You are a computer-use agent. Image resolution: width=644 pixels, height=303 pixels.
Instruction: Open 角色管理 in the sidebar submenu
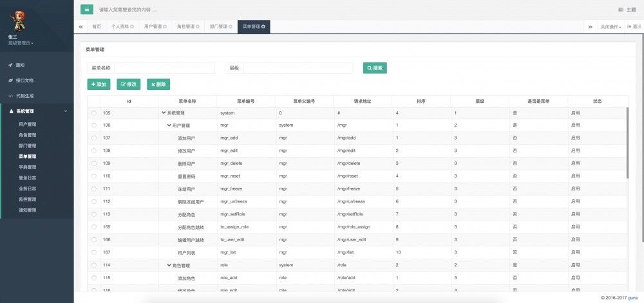point(28,135)
